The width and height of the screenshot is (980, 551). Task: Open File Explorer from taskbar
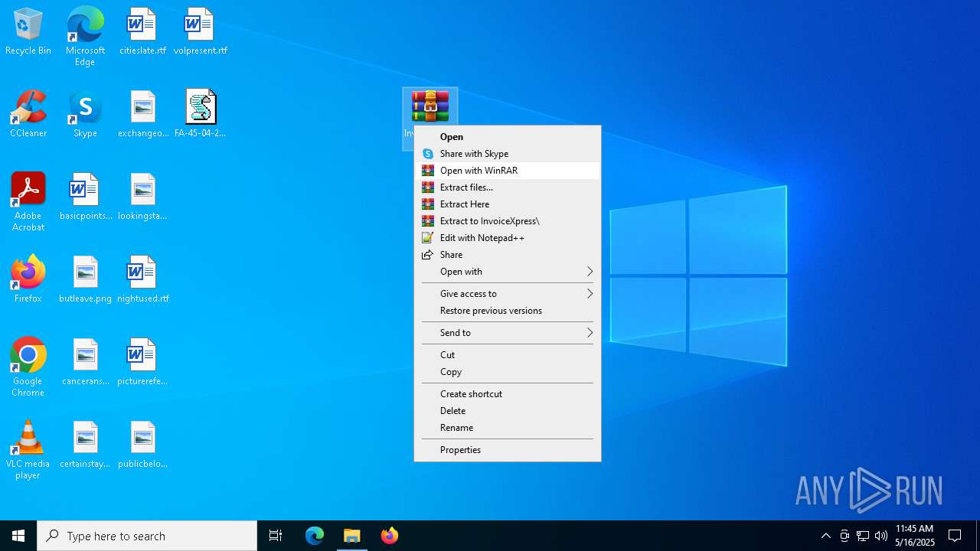coord(352,536)
